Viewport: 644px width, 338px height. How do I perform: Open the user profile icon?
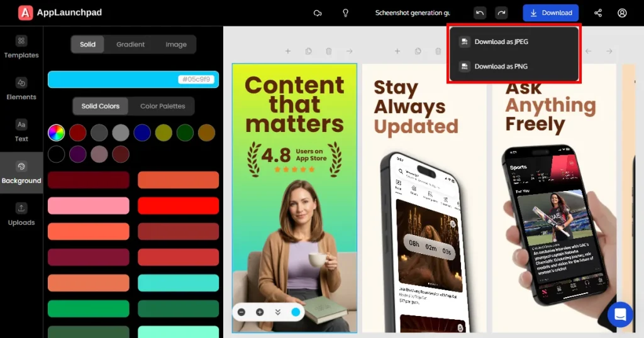click(622, 13)
